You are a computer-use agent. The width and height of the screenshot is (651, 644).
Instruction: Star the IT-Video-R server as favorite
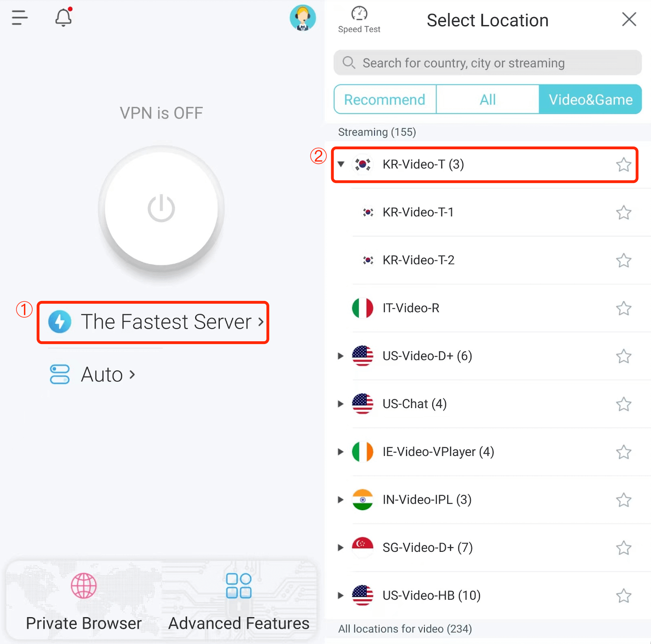pos(623,308)
